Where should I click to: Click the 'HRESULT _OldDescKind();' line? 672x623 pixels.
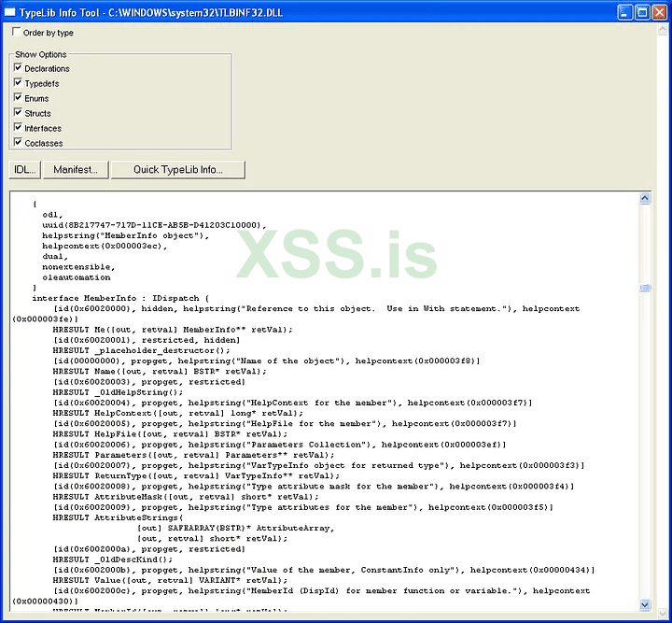pos(113,559)
